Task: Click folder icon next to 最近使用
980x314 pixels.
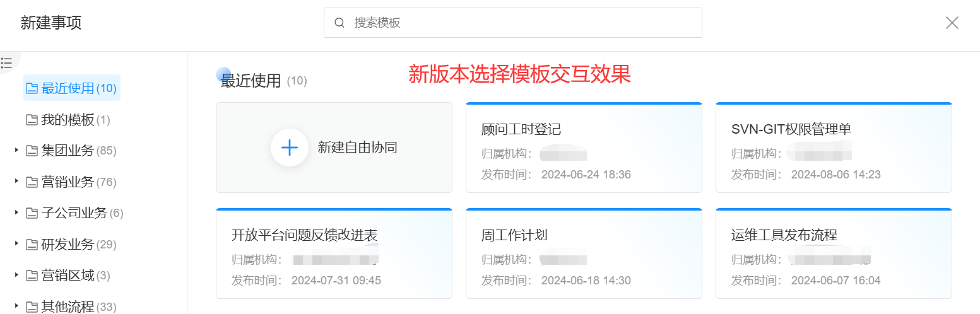Action: pos(32,88)
